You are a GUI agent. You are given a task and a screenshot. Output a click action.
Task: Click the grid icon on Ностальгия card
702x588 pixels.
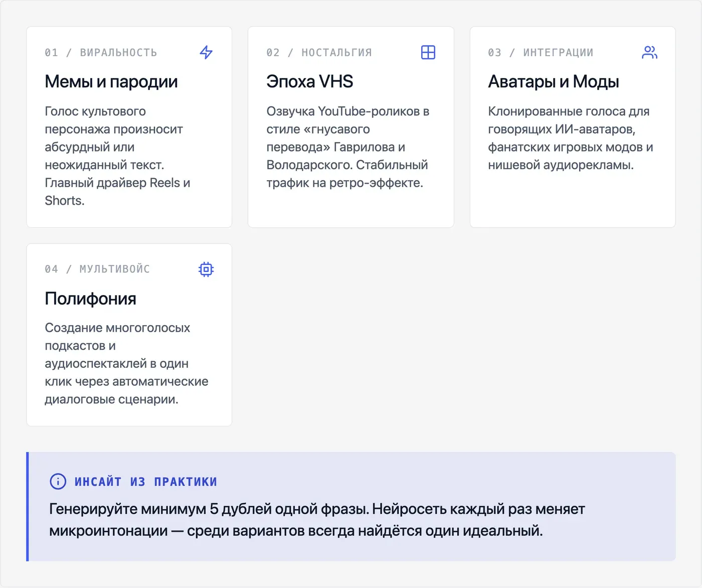tap(428, 52)
